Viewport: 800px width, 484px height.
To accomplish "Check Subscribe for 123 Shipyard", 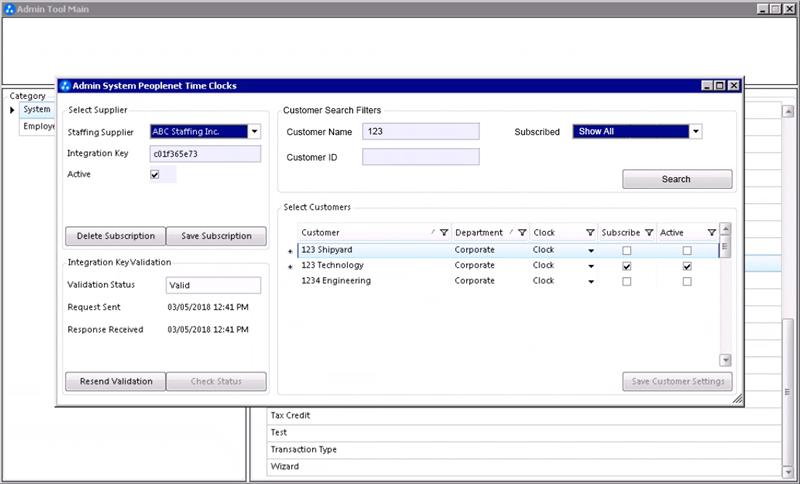I will [627, 250].
